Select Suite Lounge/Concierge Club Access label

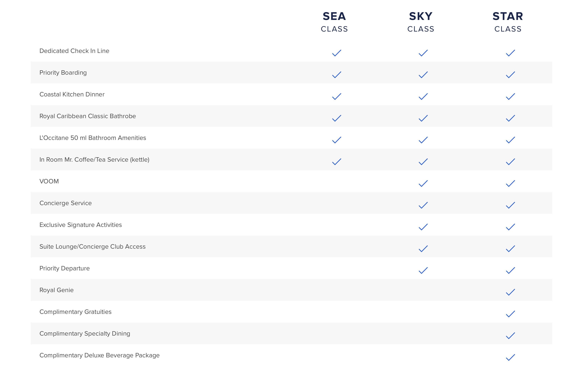pyautogui.click(x=92, y=247)
